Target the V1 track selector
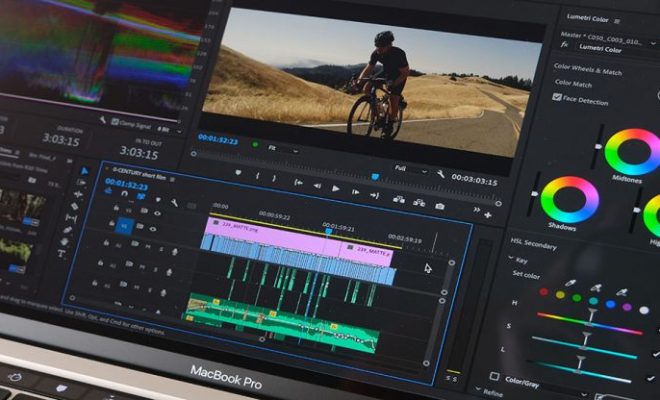Screen dimensions: 660x400 click(124, 226)
